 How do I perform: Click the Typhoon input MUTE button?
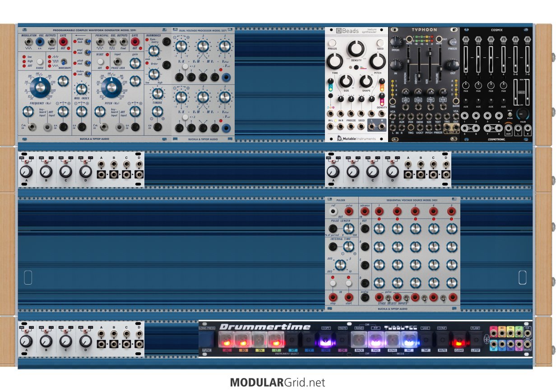coord(409,40)
